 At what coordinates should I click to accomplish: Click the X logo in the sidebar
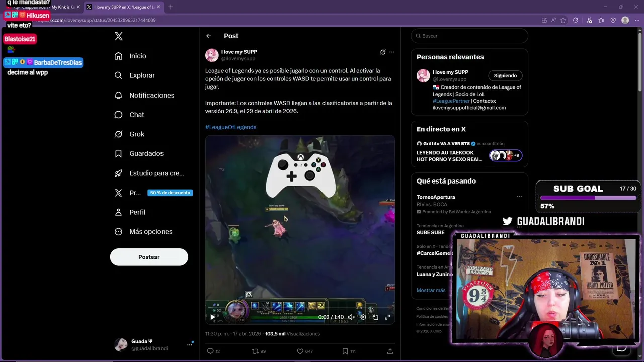tap(118, 36)
